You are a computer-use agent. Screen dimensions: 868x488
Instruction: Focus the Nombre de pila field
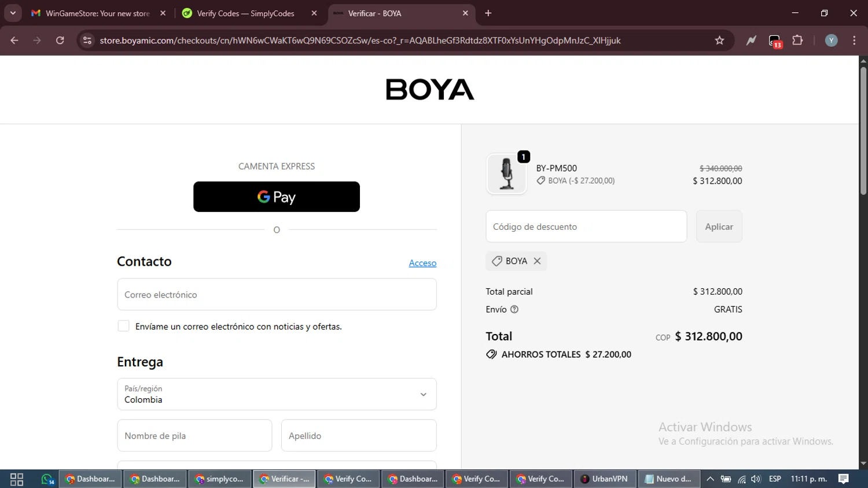click(194, 435)
